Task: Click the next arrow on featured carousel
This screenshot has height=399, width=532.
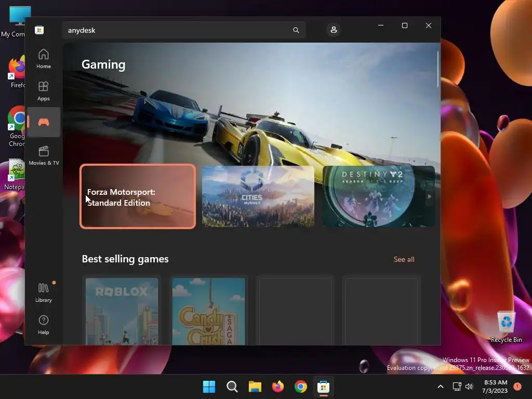Action: pyautogui.click(x=429, y=196)
